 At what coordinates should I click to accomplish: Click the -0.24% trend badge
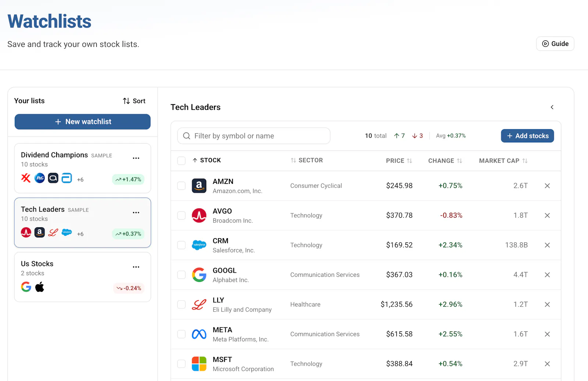(x=129, y=288)
